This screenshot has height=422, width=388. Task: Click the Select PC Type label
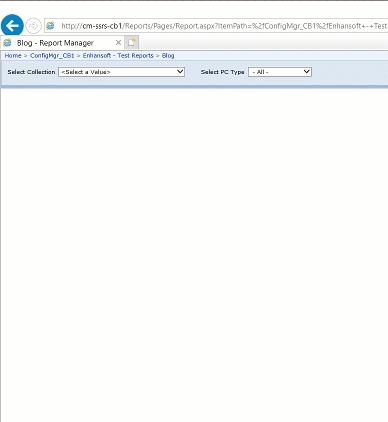(223, 72)
